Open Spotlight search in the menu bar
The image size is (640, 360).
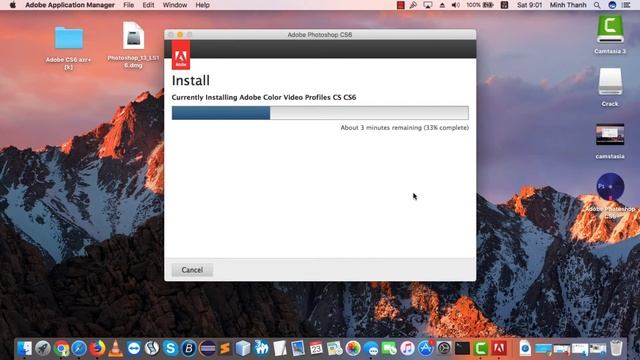pyautogui.click(x=597, y=5)
